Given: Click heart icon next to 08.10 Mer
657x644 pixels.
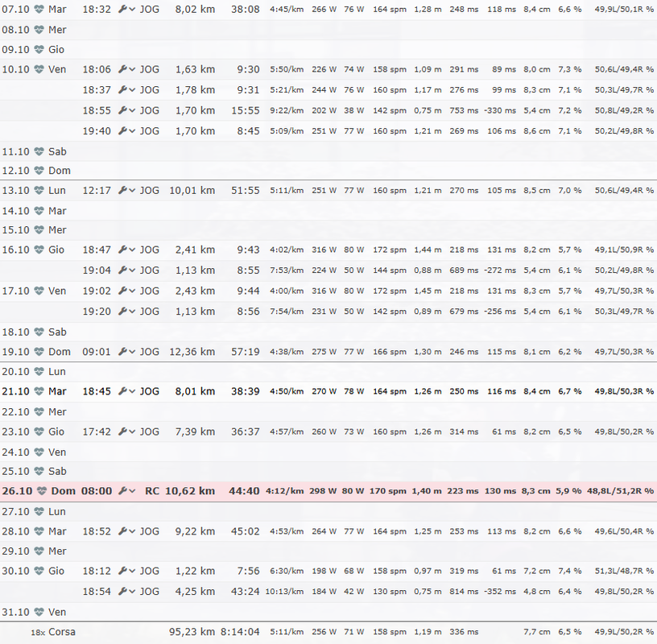Looking at the screenshot, I should (39, 29).
